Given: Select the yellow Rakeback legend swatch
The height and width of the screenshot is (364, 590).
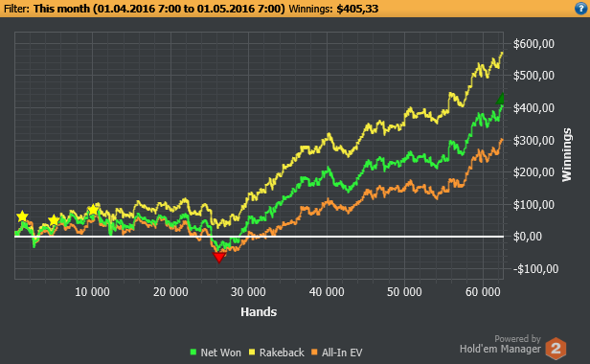Looking at the screenshot, I should pyautogui.click(x=252, y=353).
